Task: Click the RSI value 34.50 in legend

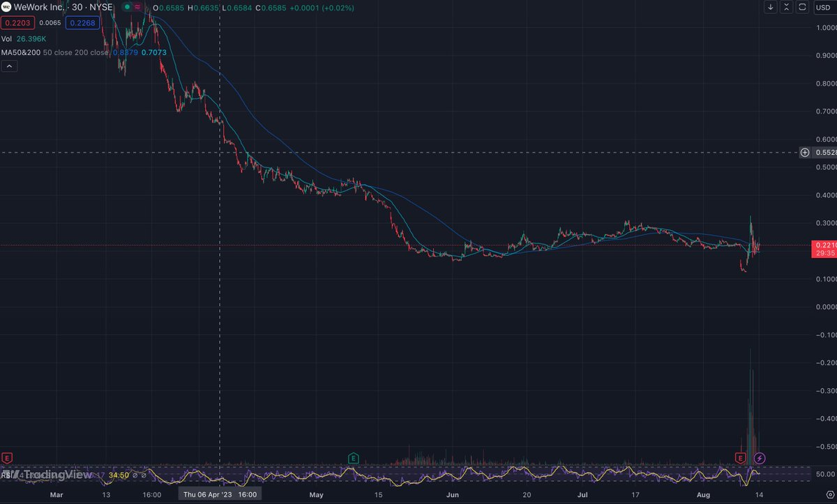Action: point(119,475)
